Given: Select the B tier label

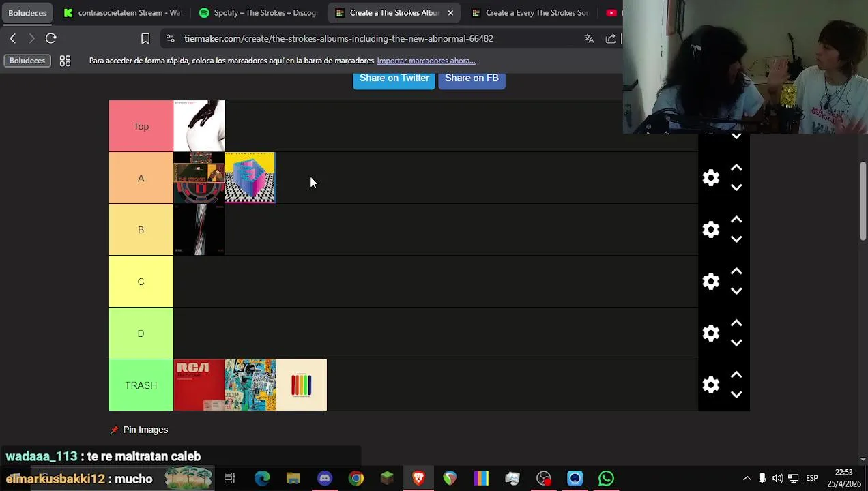Looking at the screenshot, I should tap(141, 230).
